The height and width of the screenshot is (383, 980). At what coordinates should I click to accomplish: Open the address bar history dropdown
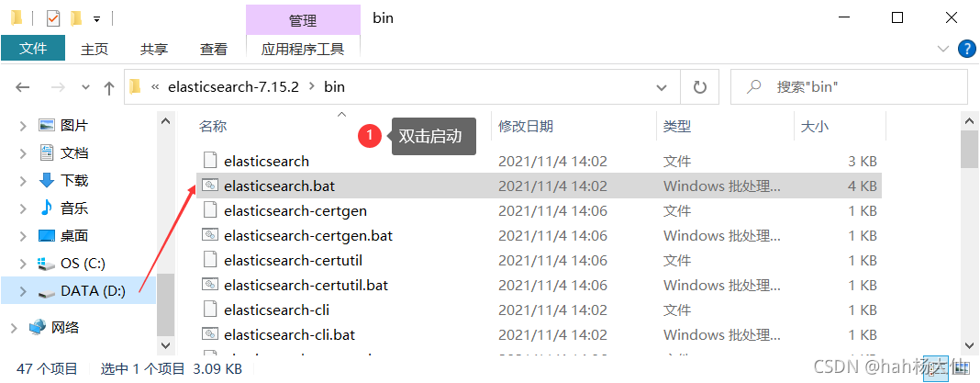[662, 87]
